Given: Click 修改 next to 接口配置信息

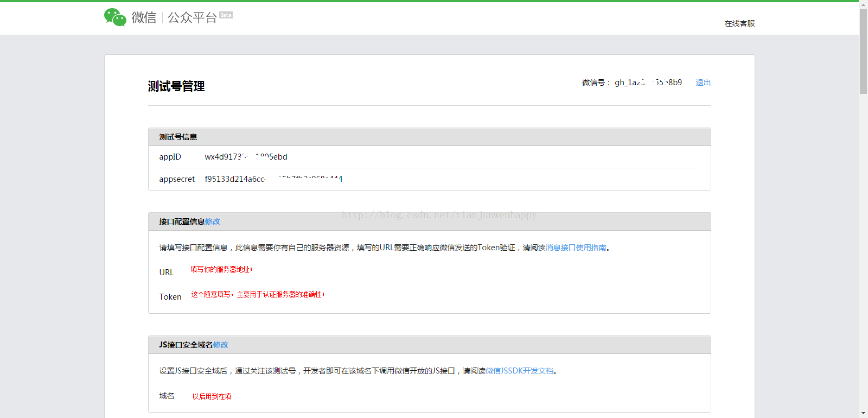Looking at the screenshot, I should (213, 221).
